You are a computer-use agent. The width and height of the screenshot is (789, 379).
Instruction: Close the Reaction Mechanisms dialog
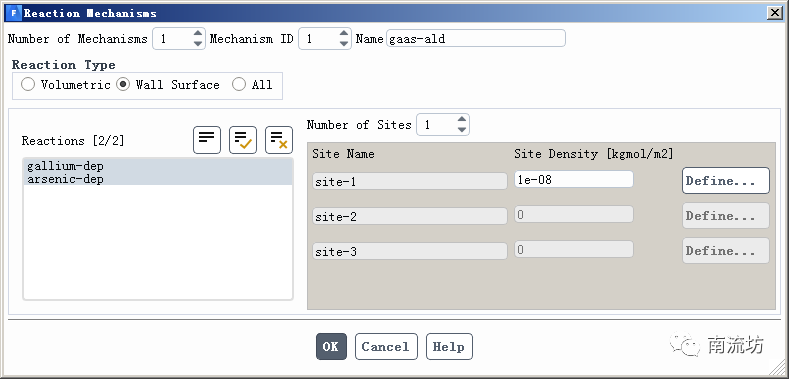[775, 14]
